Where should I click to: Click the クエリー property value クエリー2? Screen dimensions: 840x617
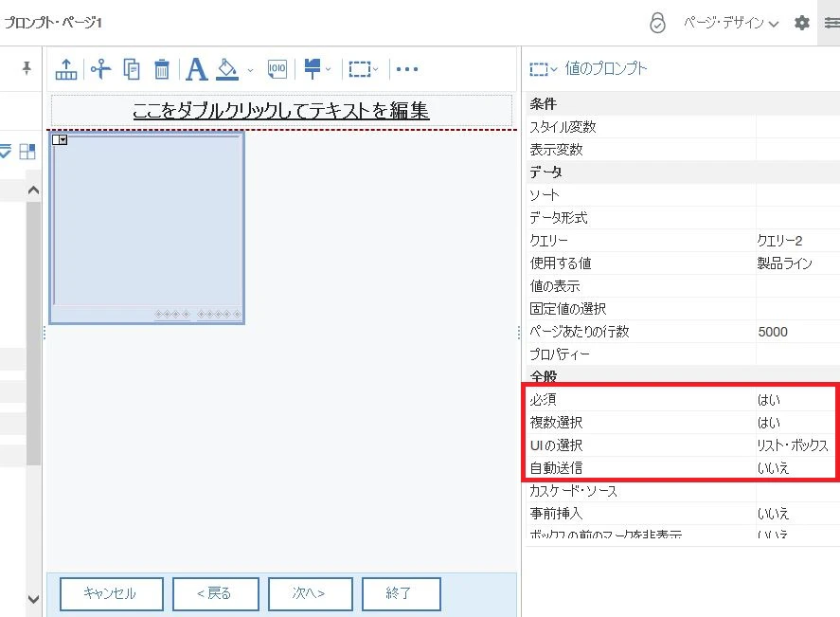point(779,241)
